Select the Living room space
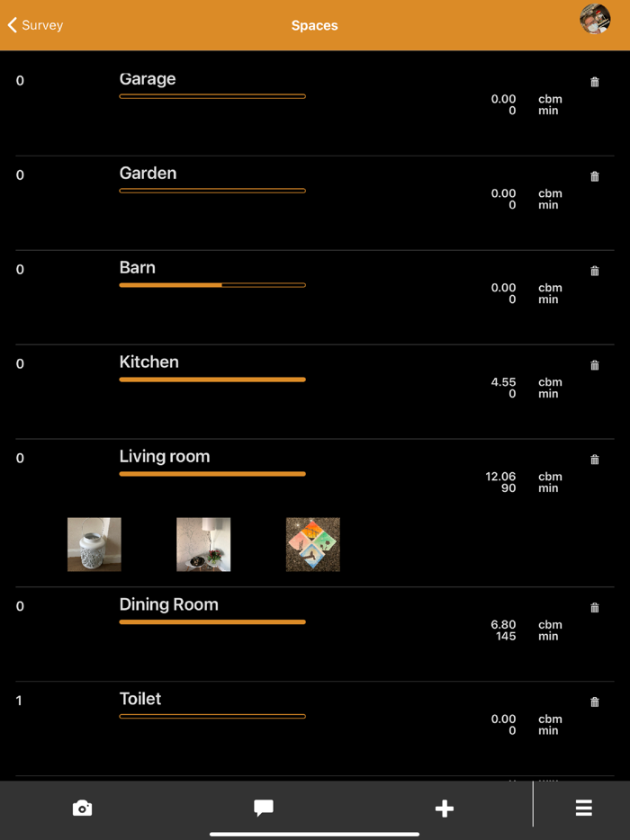This screenshot has height=840, width=630. coord(165,456)
